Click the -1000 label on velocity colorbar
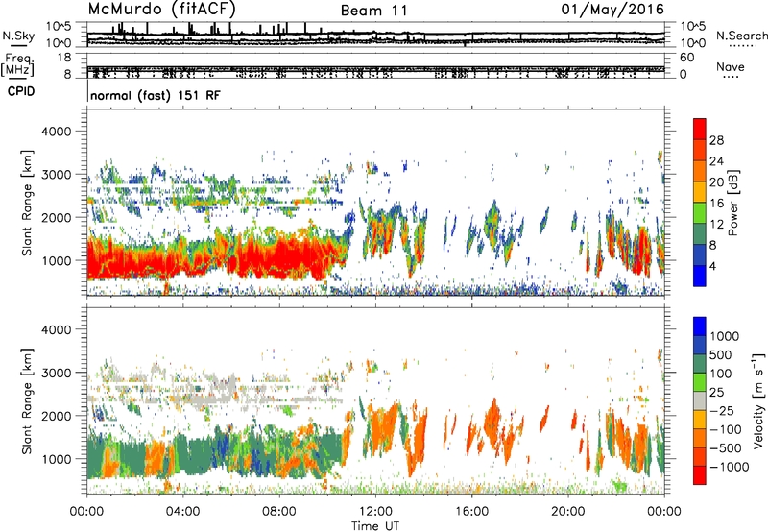Screen dimensions: 768x532 click(729, 467)
